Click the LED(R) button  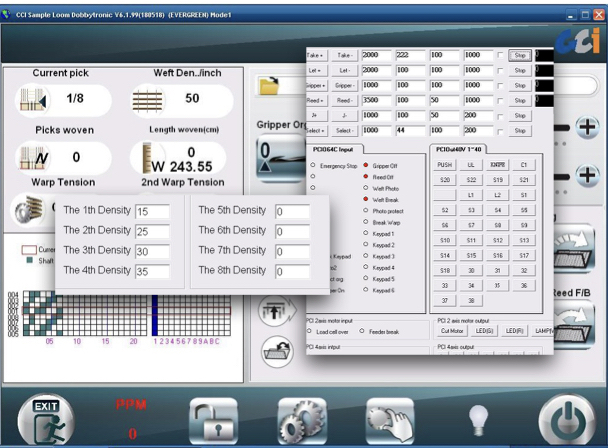tap(514, 331)
